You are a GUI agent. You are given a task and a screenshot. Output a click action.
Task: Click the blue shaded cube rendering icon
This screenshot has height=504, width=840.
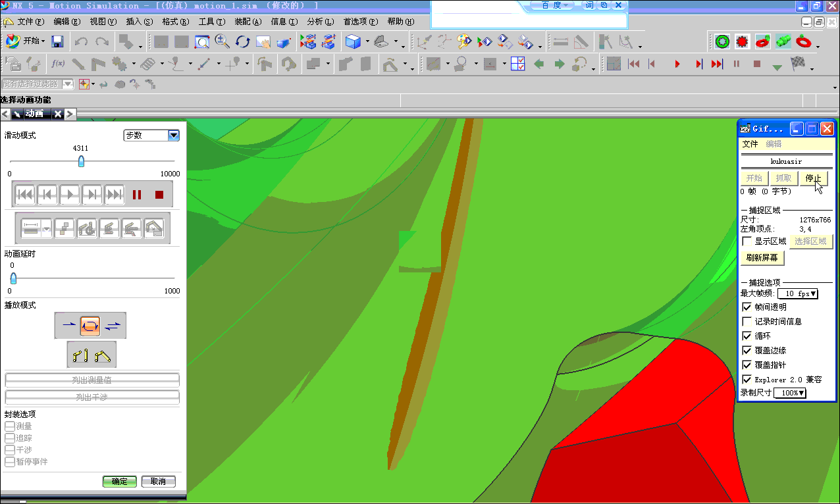354,41
